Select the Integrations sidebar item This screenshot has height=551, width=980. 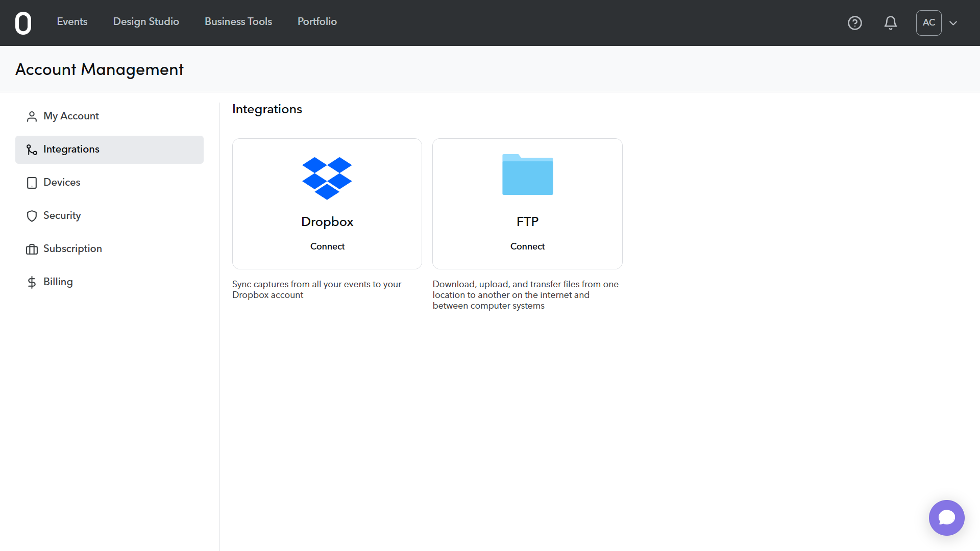(x=109, y=149)
